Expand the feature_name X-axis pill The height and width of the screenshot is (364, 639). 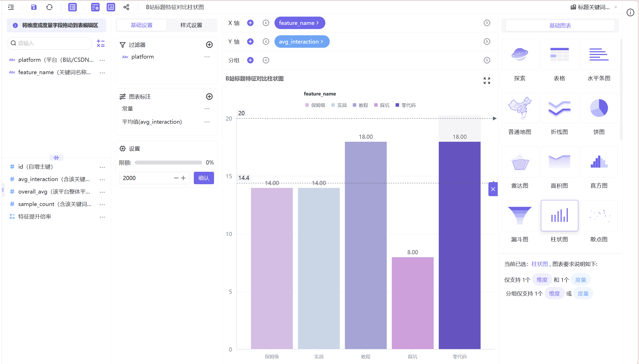pyautogui.click(x=300, y=23)
